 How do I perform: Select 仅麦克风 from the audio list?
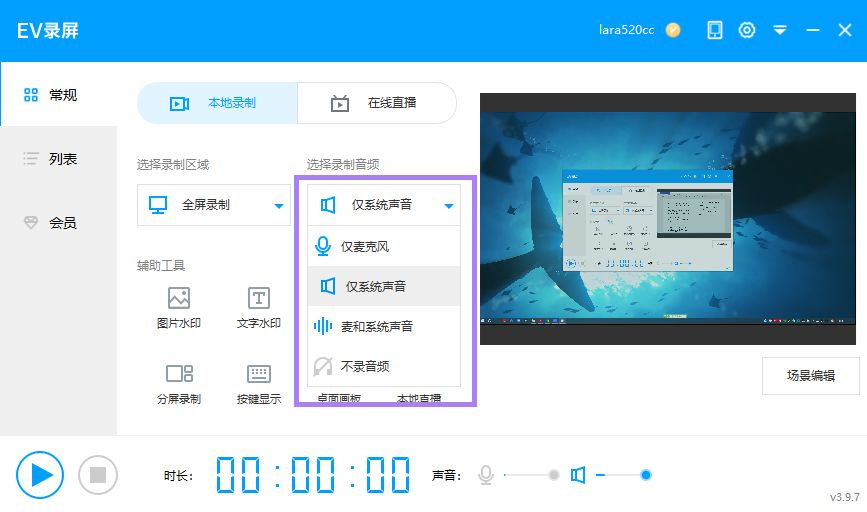[x=384, y=247]
